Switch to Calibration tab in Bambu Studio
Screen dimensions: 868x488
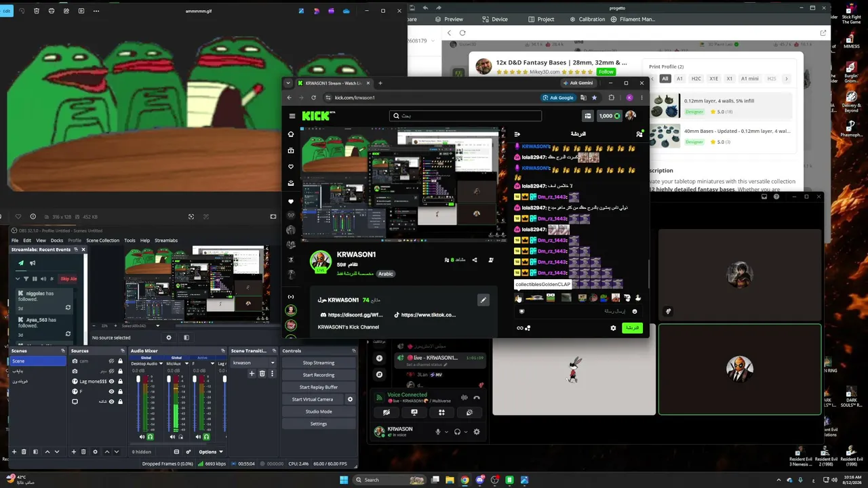587,19
